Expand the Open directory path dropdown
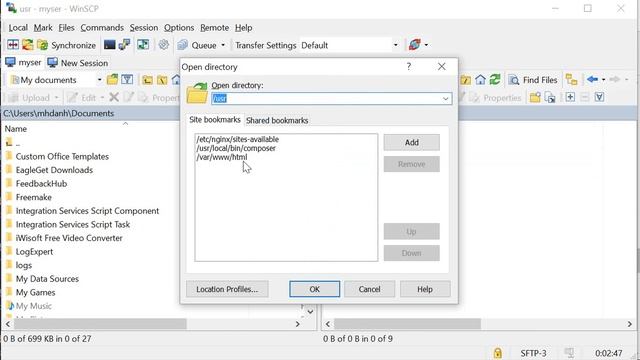Screen dimensions: 640x360 click(x=445, y=98)
